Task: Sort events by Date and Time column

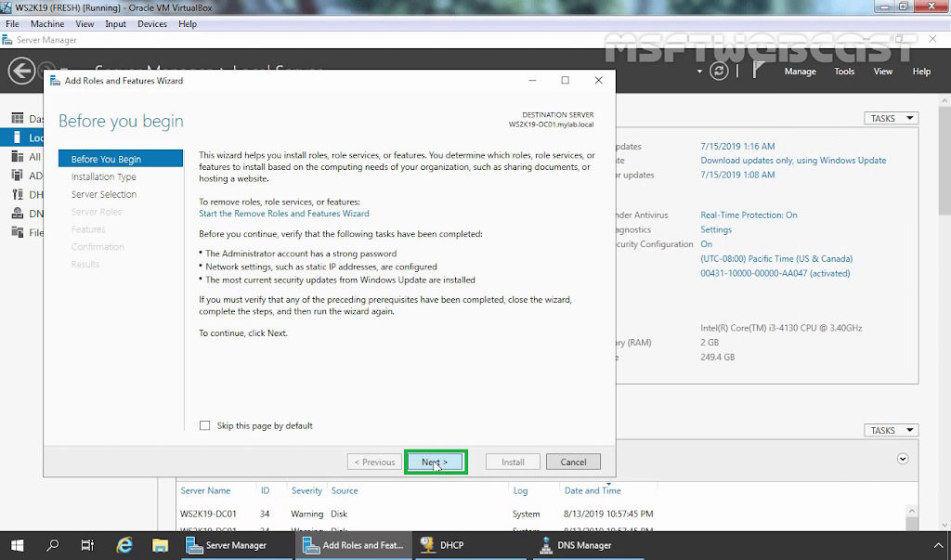Action: click(x=593, y=490)
